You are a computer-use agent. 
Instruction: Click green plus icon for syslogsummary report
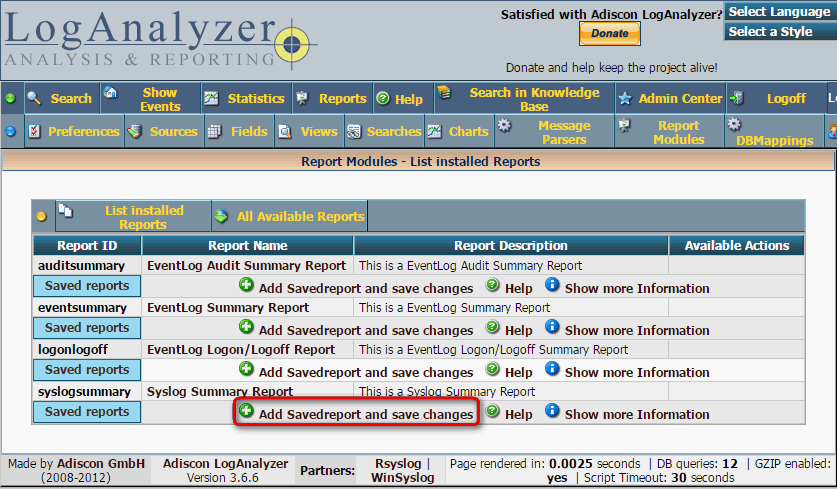246,411
